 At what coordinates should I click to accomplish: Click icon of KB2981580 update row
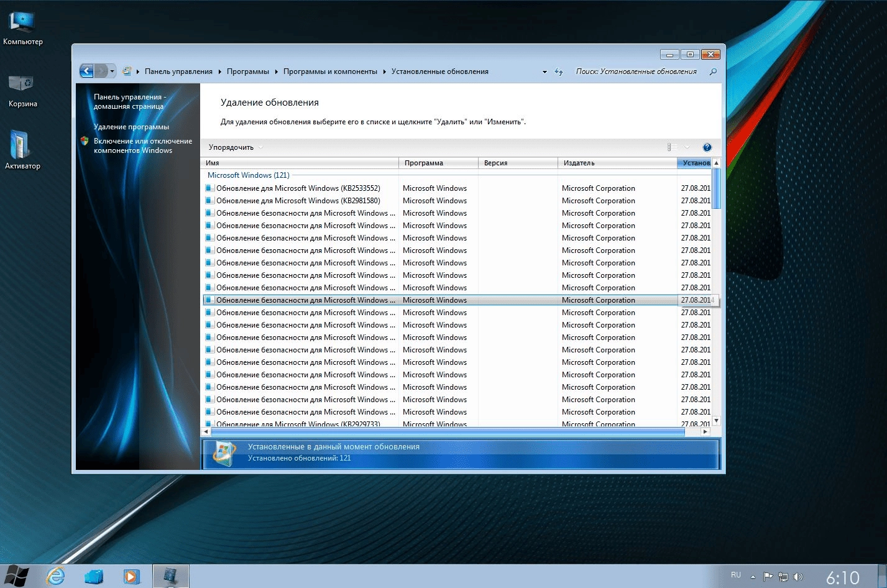(209, 201)
